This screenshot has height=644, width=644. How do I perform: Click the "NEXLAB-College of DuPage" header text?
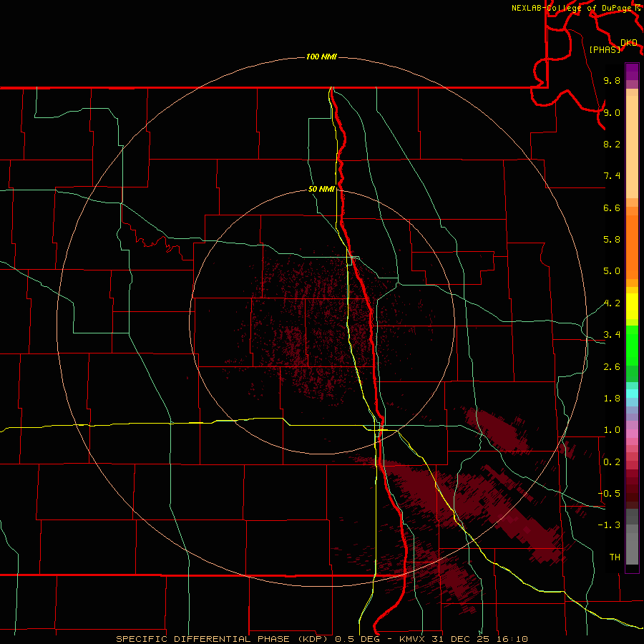pos(571,8)
